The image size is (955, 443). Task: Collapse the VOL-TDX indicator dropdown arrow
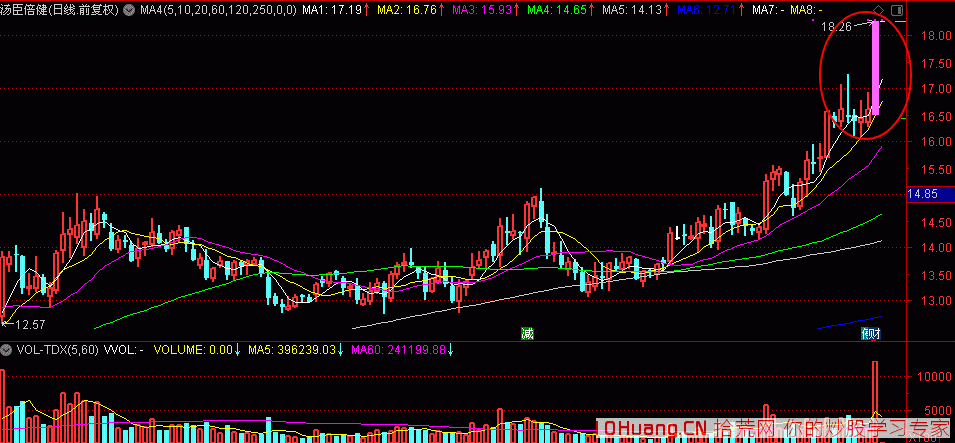point(7,351)
